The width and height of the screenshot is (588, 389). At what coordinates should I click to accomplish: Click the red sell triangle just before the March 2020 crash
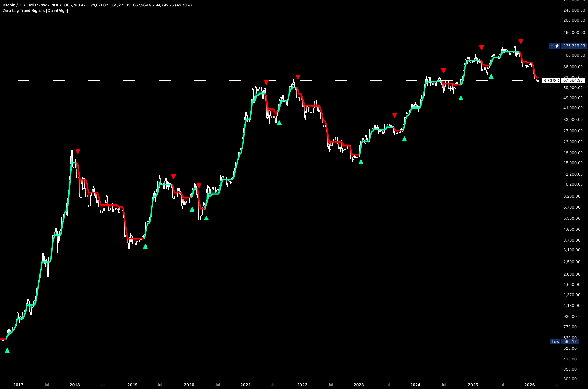pyautogui.click(x=199, y=186)
